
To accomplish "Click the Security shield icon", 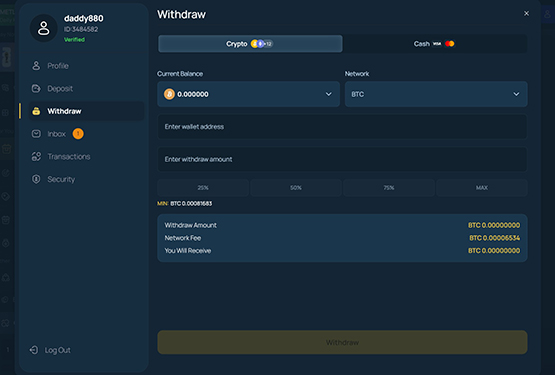I will pyautogui.click(x=36, y=179).
